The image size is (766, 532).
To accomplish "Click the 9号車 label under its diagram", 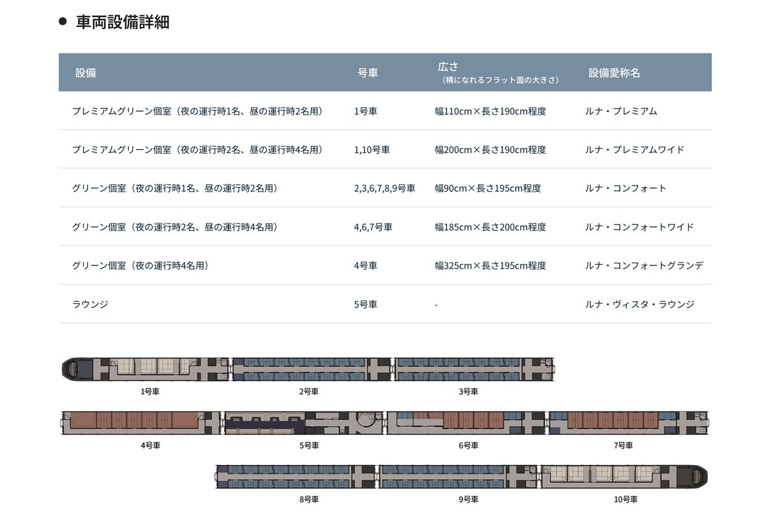I will 469,499.
